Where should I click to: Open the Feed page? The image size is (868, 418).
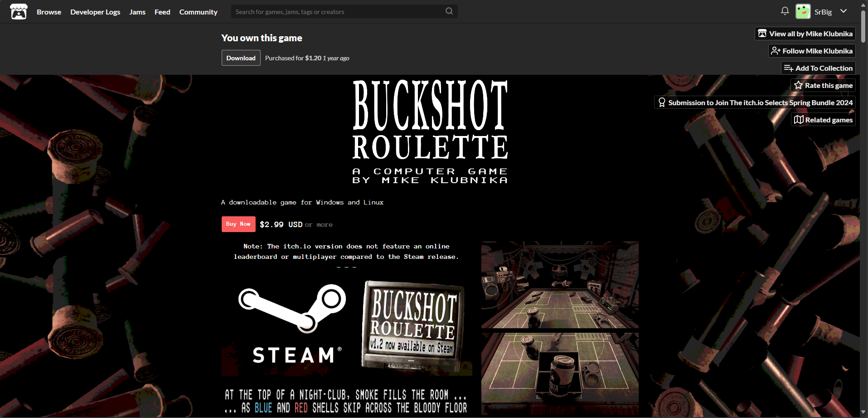coord(162,12)
